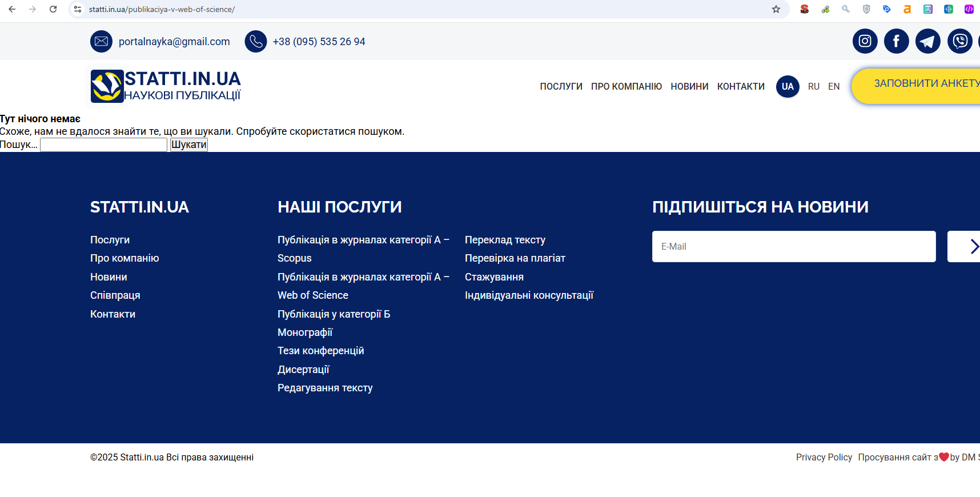Click the purple code-brackets extension icon
This screenshot has width=980, height=497.
[969, 9]
